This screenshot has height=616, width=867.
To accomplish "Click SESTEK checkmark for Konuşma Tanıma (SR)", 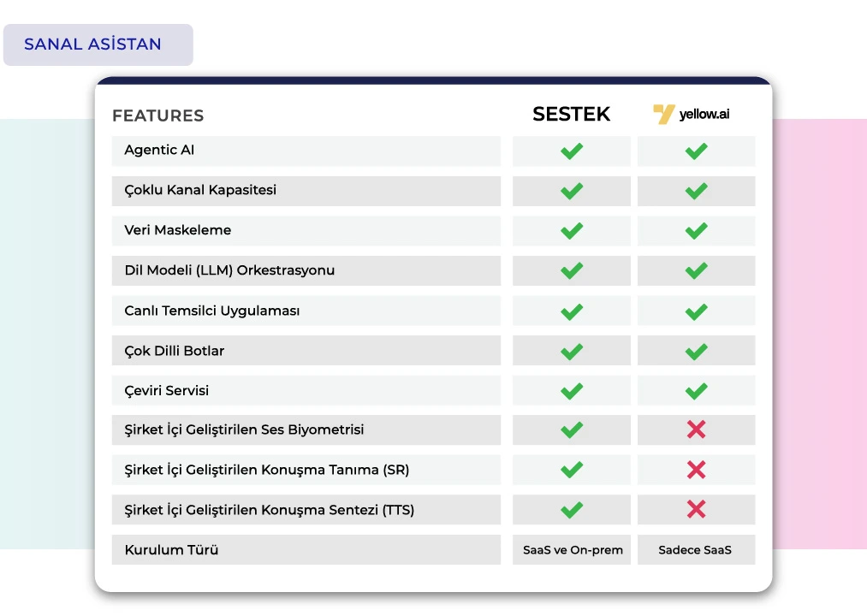I will (572, 470).
